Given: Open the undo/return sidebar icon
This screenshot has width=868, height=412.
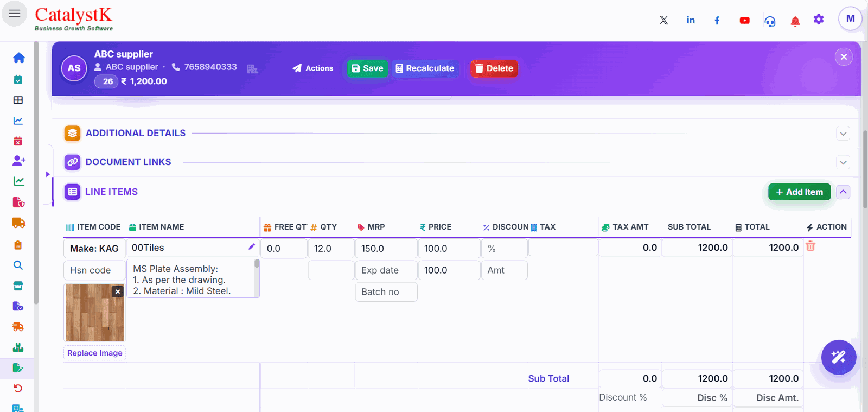Looking at the screenshot, I should pos(18,388).
